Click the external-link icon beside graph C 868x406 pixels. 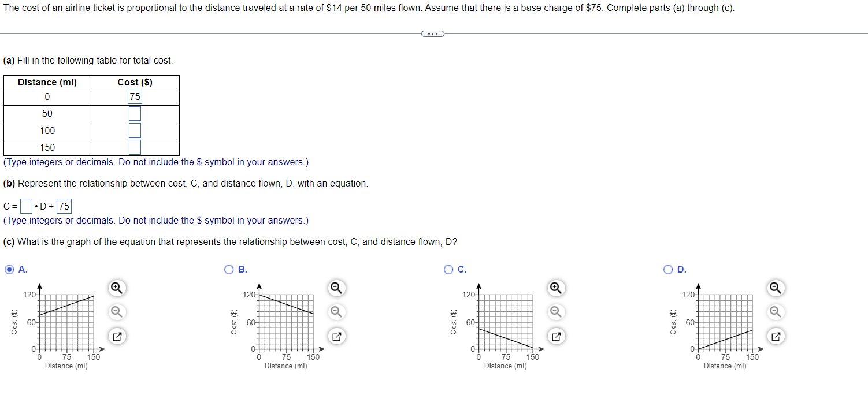pyautogui.click(x=555, y=336)
